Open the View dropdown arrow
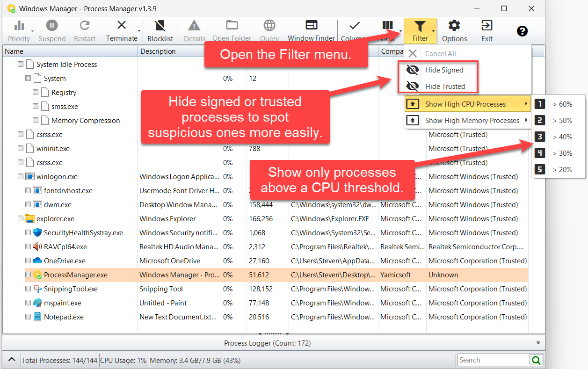 [x=401, y=31]
